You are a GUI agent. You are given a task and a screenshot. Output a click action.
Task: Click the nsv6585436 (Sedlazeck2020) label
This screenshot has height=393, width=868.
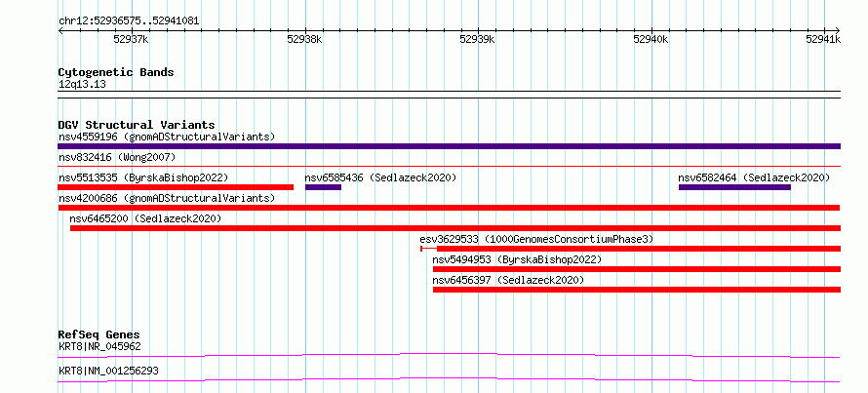point(380,177)
